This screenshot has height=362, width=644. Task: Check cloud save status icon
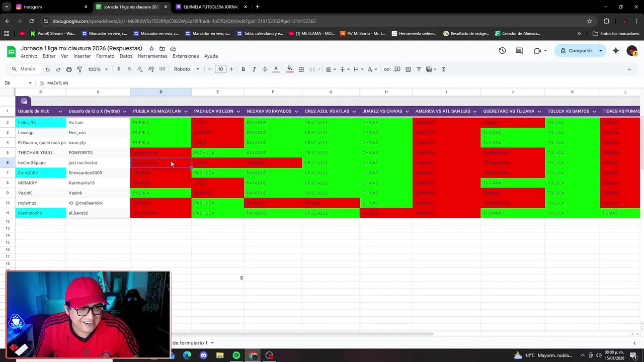pyautogui.click(x=173, y=48)
